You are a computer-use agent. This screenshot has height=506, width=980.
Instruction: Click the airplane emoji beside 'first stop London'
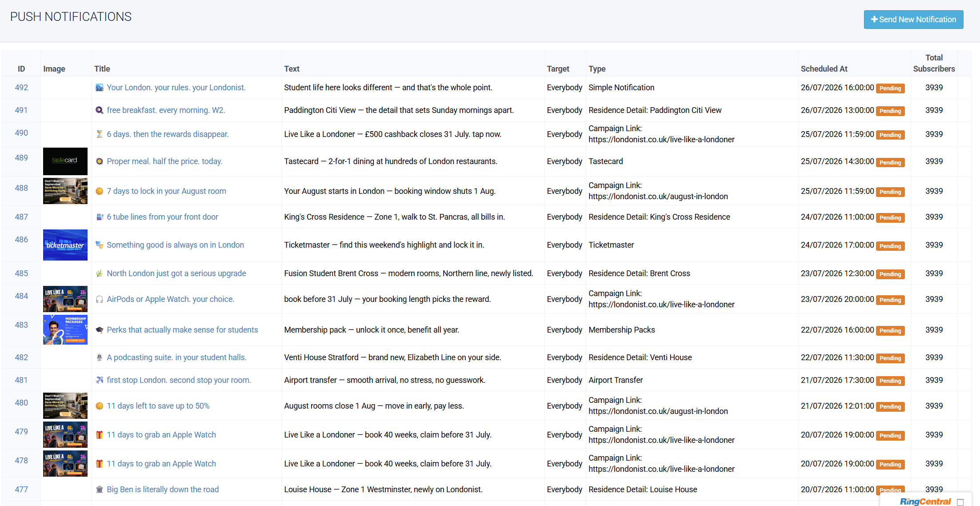[100, 380]
